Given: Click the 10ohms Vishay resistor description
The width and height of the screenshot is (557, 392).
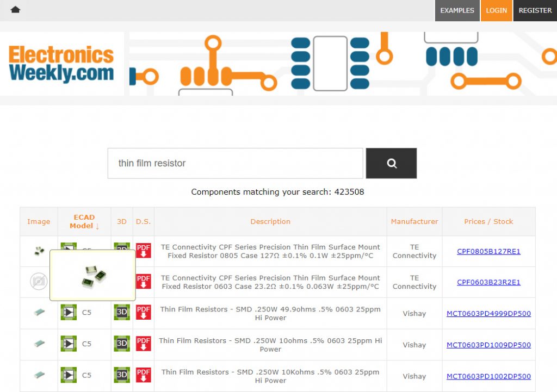Looking at the screenshot, I should [270, 345].
